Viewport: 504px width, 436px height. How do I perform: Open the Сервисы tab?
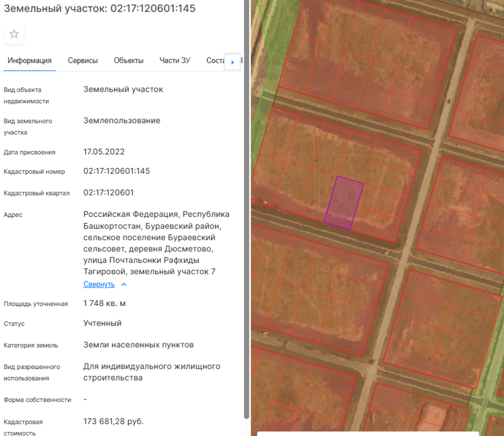click(82, 61)
